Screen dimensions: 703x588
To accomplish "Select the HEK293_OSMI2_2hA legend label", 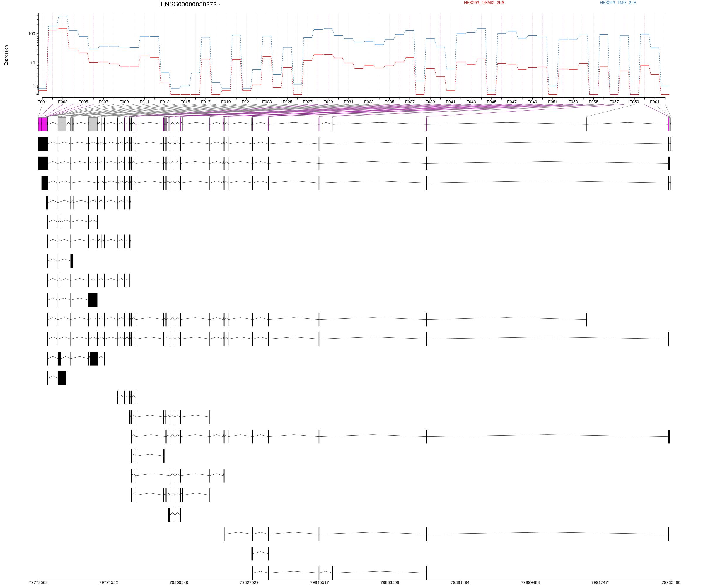I will pos(484,3).
